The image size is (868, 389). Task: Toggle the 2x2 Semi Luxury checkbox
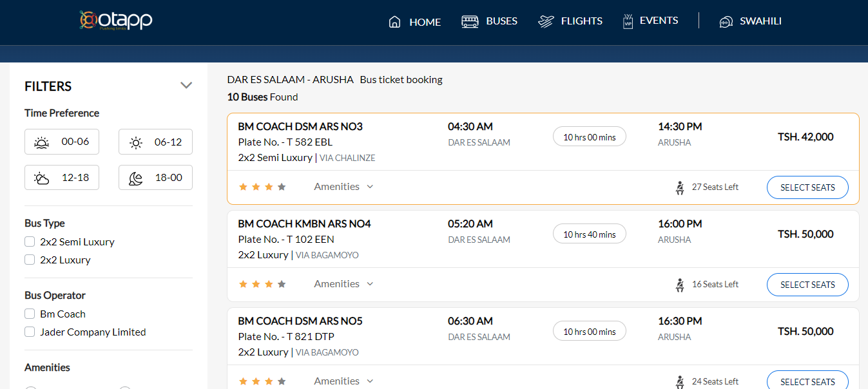pos(30,242)
